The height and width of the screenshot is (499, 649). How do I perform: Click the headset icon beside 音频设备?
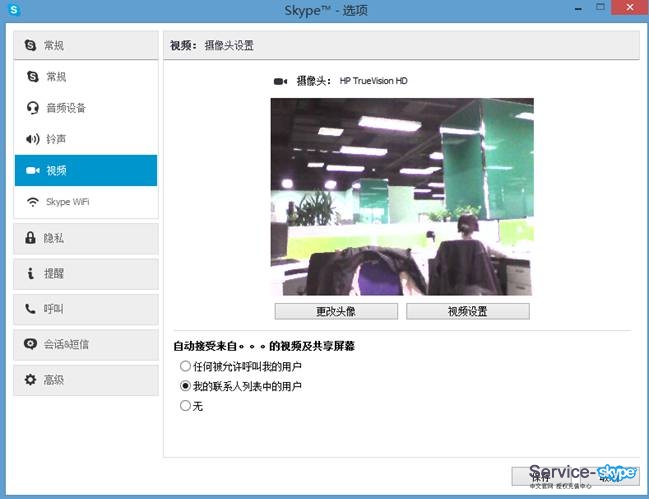(x=33, y=108)
